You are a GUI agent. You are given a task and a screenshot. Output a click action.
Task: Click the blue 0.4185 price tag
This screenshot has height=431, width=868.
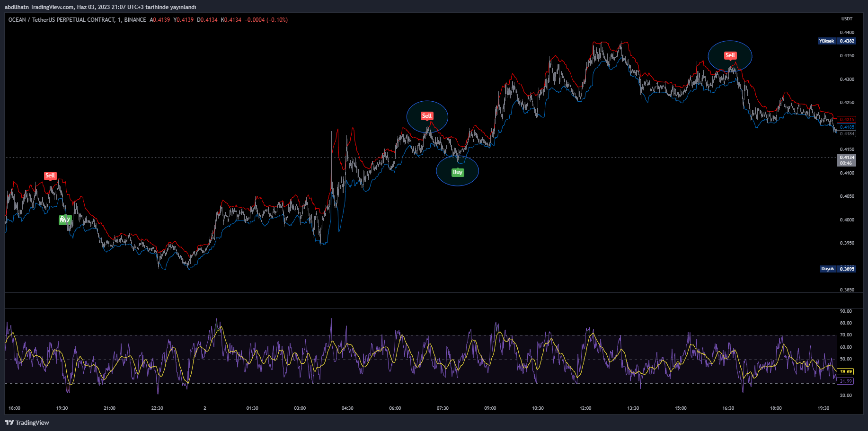(847, 127)
